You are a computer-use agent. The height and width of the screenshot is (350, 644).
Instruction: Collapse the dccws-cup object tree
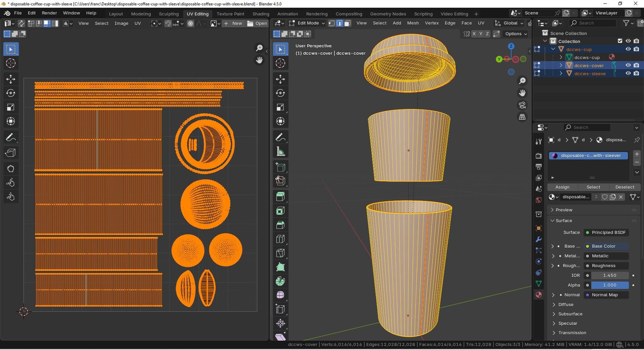[553, 49]
